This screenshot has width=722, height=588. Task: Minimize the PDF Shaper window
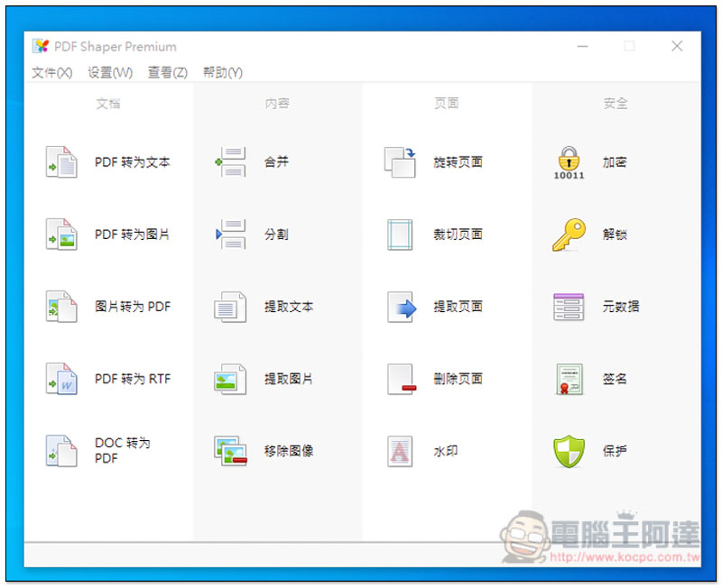click(582, 46)
